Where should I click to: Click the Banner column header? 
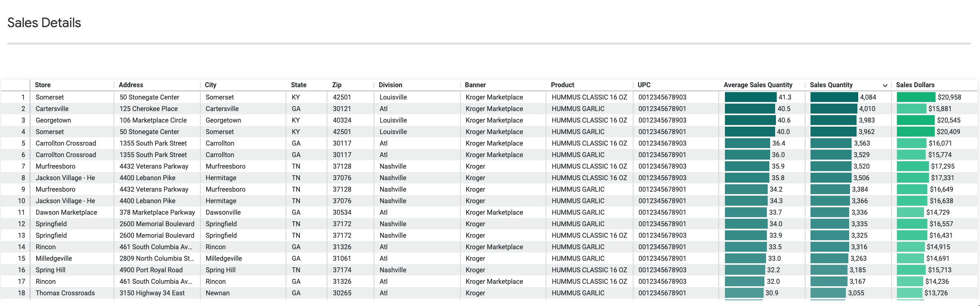point(475,85)
